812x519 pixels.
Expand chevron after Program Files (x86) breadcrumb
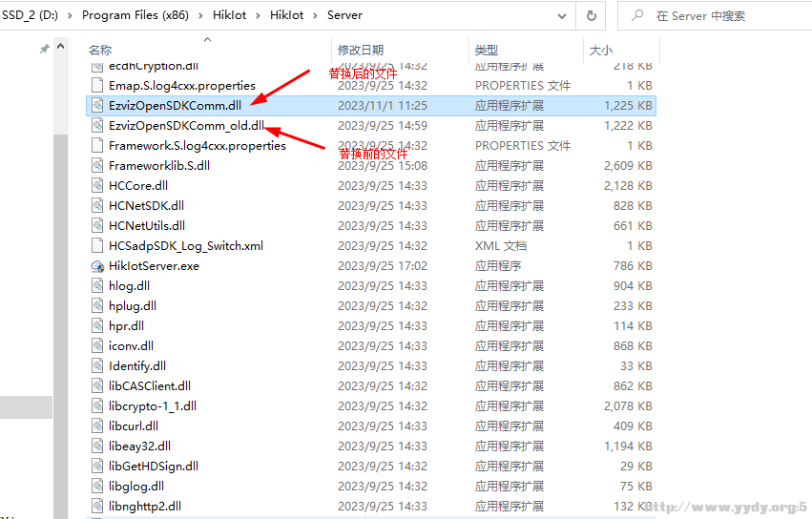pyautogui.click(x=200, y=15)
